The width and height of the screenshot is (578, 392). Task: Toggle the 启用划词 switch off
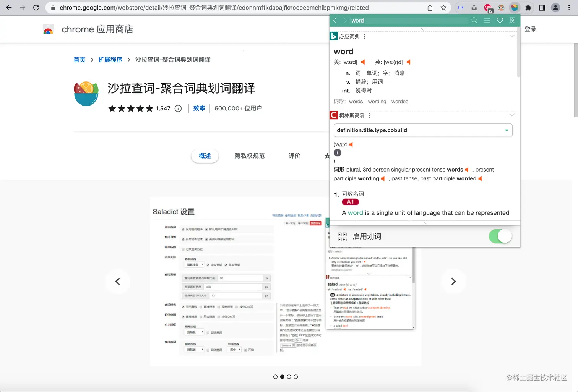tap(500, 236)
